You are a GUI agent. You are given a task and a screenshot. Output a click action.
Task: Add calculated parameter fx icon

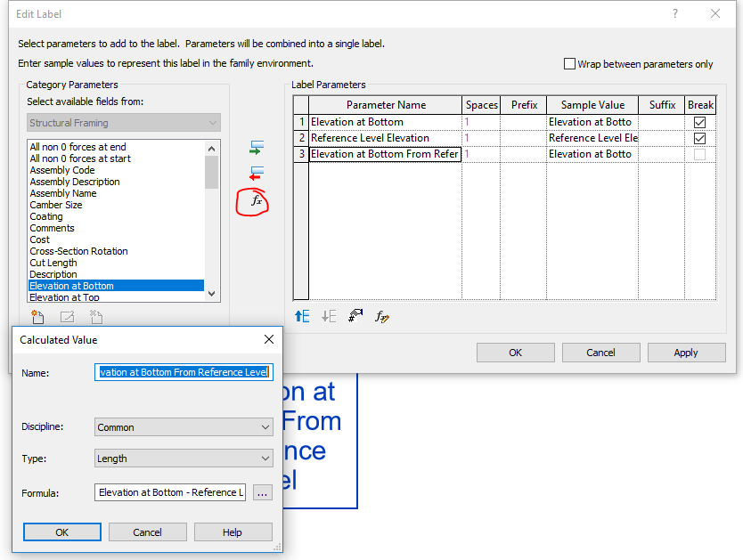[256, 200]
